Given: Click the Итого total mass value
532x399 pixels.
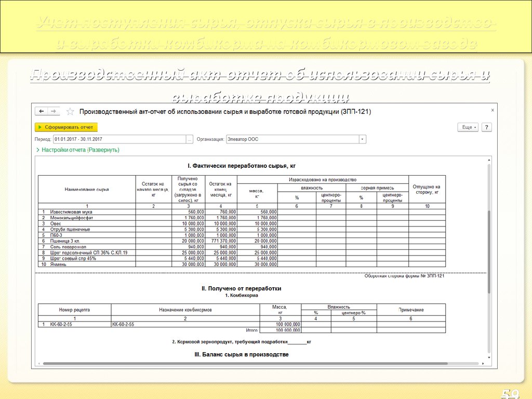Looking at the screenshot, I should click(280, 330).
